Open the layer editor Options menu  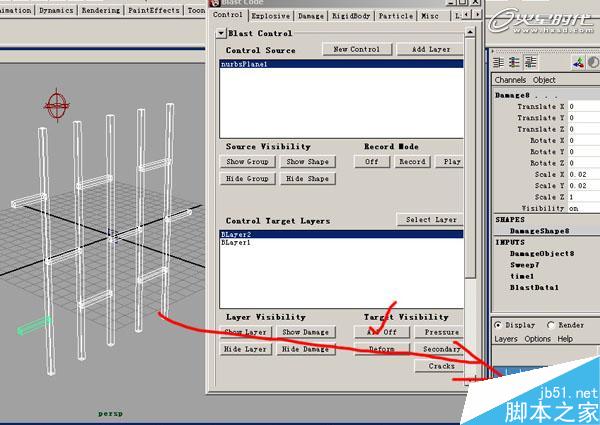click(x=537, y=339)
